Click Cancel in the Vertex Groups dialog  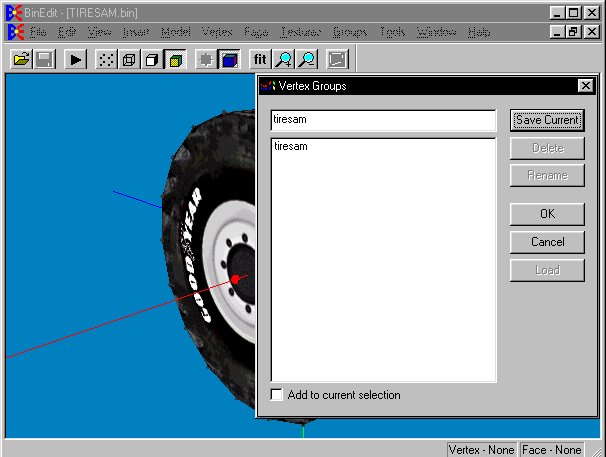(x=547, y=242)
